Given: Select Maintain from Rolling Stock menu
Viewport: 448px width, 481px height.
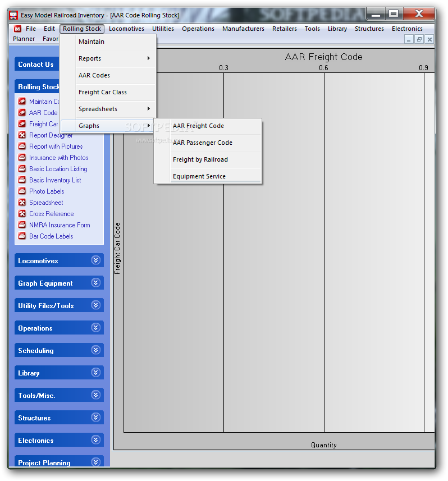Looking at the screenshot, I should tap(108, 42).
